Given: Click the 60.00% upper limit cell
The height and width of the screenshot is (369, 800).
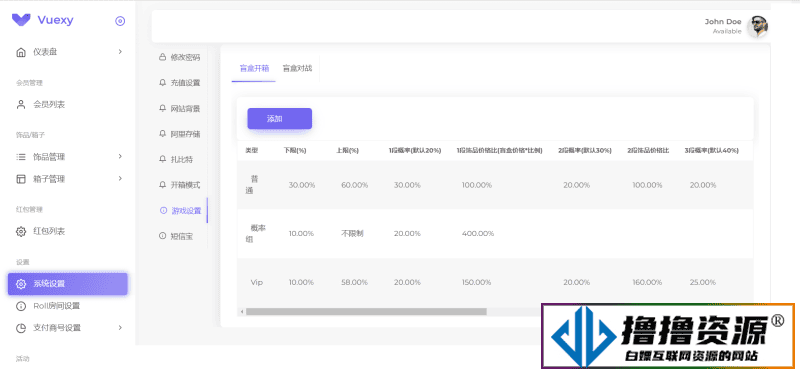Looking at the screenshot, I should 355,185.
